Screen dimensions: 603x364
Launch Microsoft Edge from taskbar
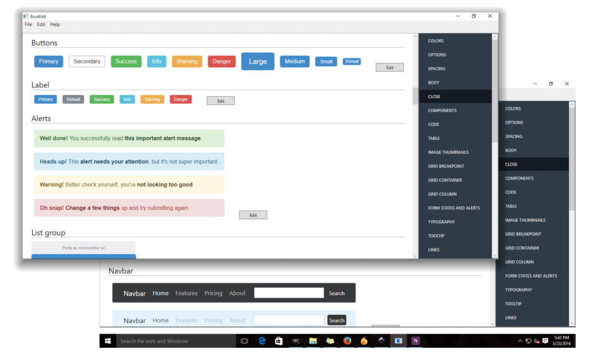[x=262, y=341]
